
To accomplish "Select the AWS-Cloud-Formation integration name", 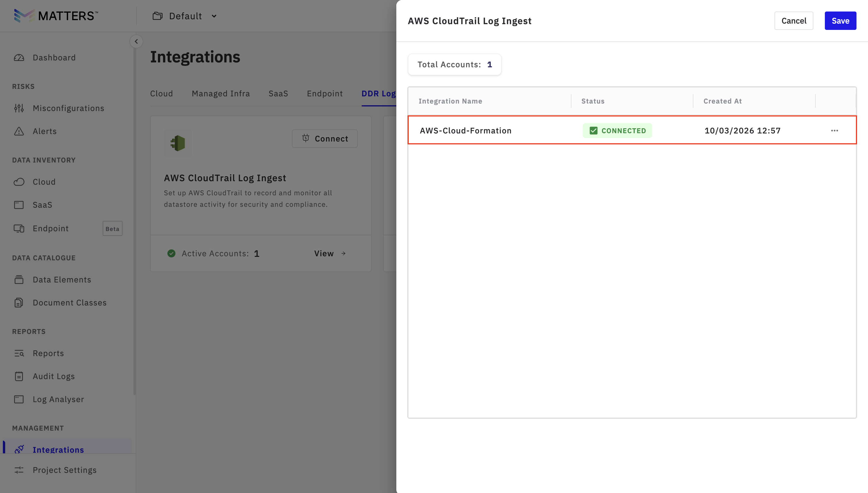I will coord(465,130).
